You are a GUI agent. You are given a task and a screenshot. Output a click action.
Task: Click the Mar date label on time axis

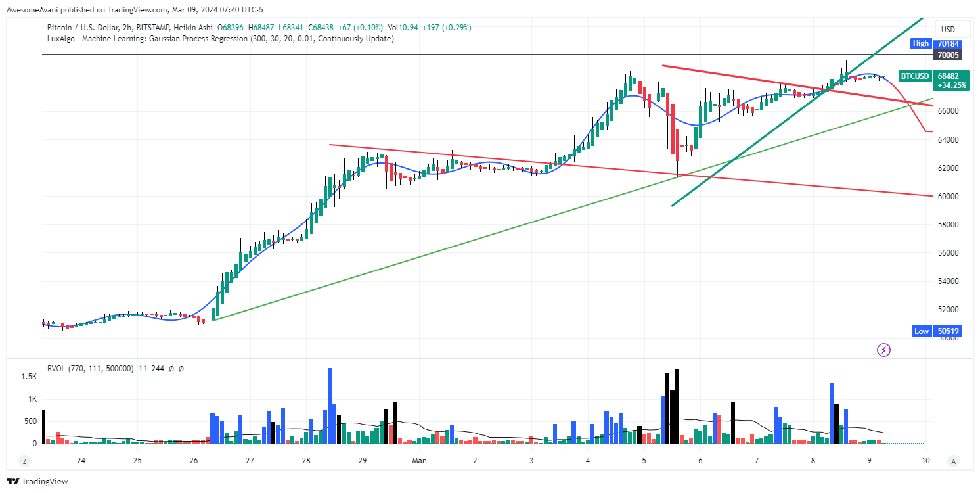(x=419, y=461)
